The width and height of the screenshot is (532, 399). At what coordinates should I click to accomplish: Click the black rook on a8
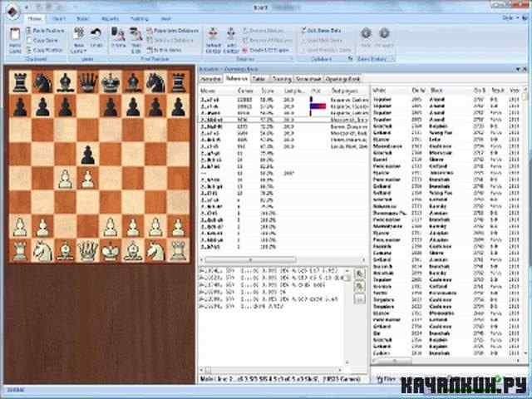coord(20,82)
